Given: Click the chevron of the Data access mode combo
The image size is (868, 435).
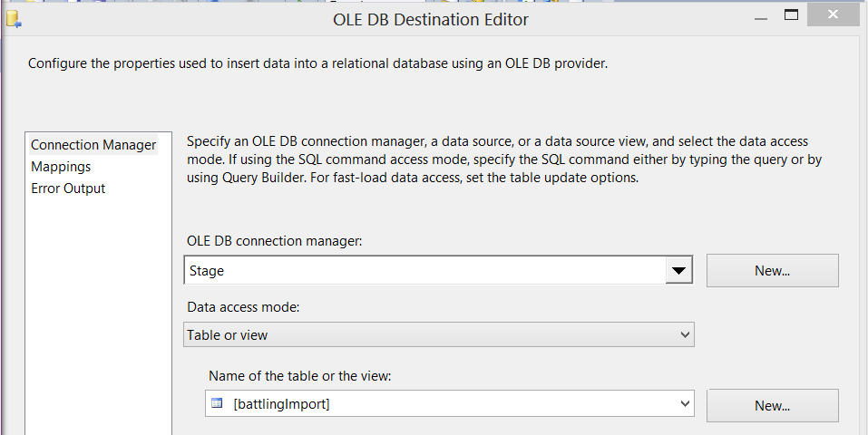Looking at the screenshot, I should 685,335.
